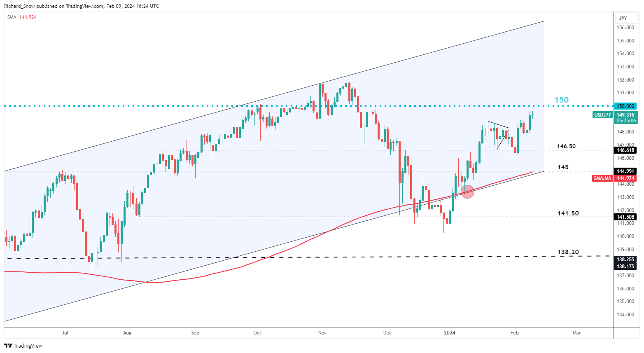Click the SMA:MA indicator tag
This screenshot has height=353, width=644.
602,178
